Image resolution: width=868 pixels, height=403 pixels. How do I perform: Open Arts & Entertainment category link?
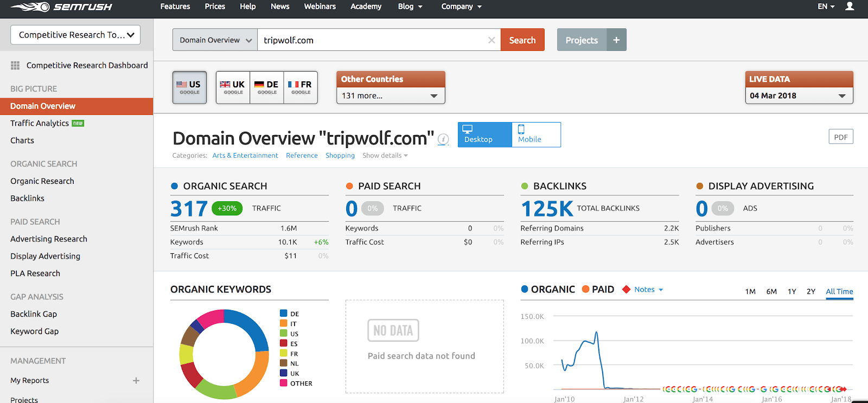tap(245, 156)
